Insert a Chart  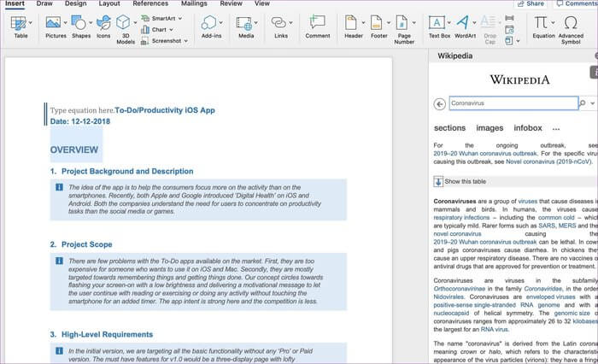[155, 29]
